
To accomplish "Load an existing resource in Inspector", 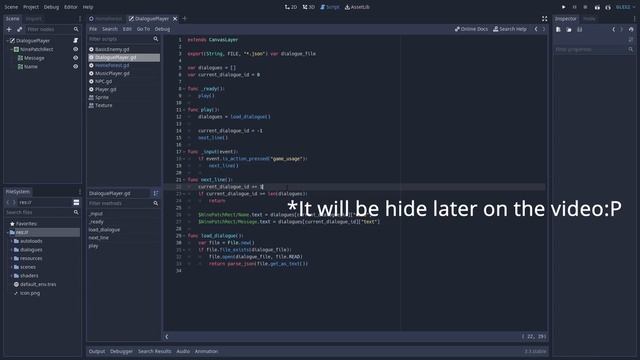I will 569,29.
